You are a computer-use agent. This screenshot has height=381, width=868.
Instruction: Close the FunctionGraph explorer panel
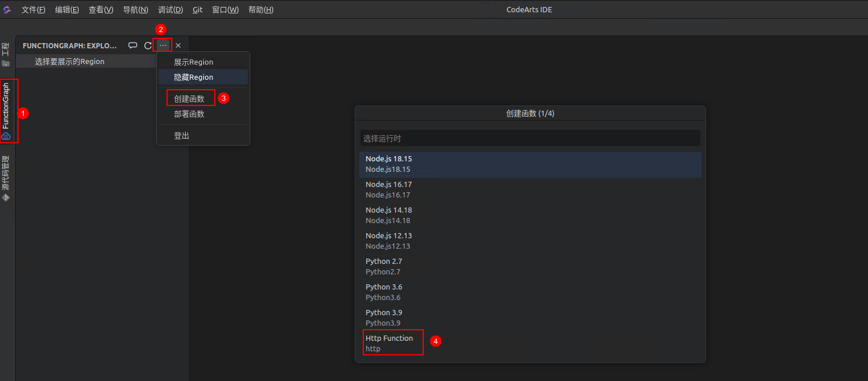coord(178,45)
